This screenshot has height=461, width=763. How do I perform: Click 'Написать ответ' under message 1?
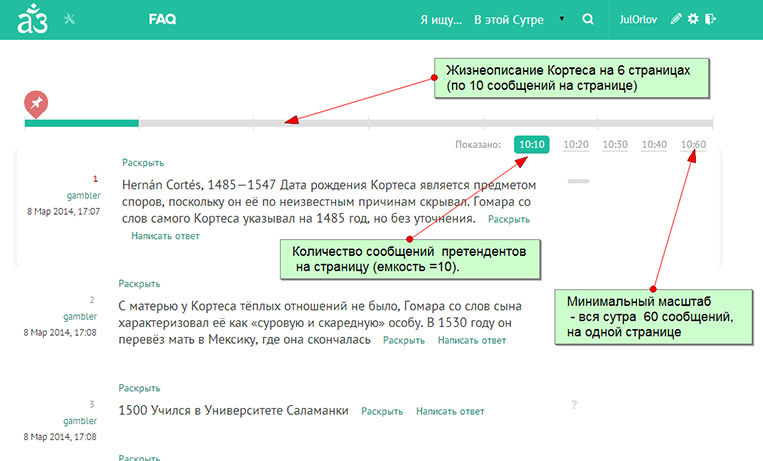(x=165, y=236)
